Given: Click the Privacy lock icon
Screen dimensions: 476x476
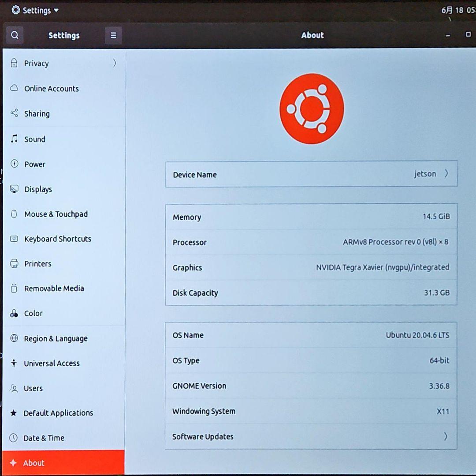Looking at the screenshot, I should coord(14,63).
